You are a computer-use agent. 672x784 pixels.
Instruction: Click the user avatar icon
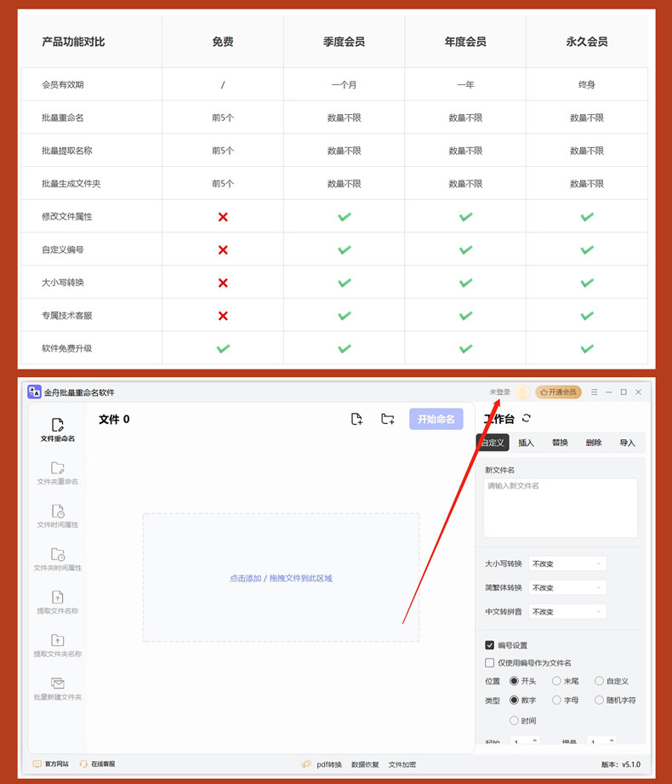(x=522, y=392)
